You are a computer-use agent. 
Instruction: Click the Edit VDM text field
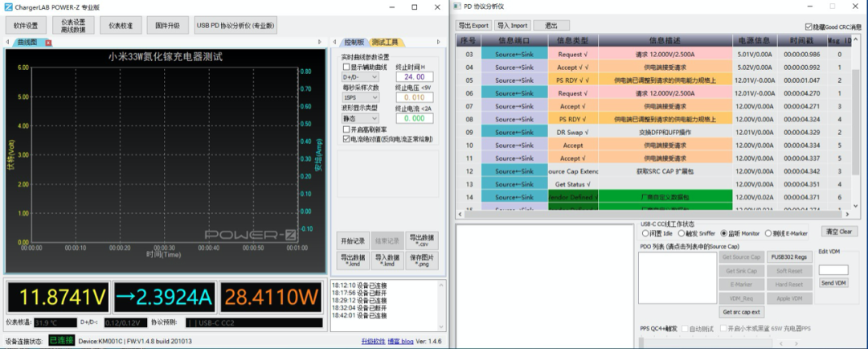point(833,269)
